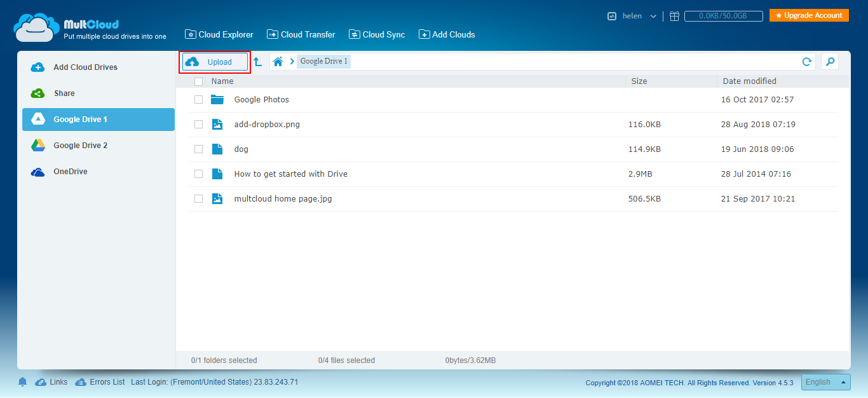Check the add-dropbox.png checkbox
868x398 pixels.
tap(198, 124)
